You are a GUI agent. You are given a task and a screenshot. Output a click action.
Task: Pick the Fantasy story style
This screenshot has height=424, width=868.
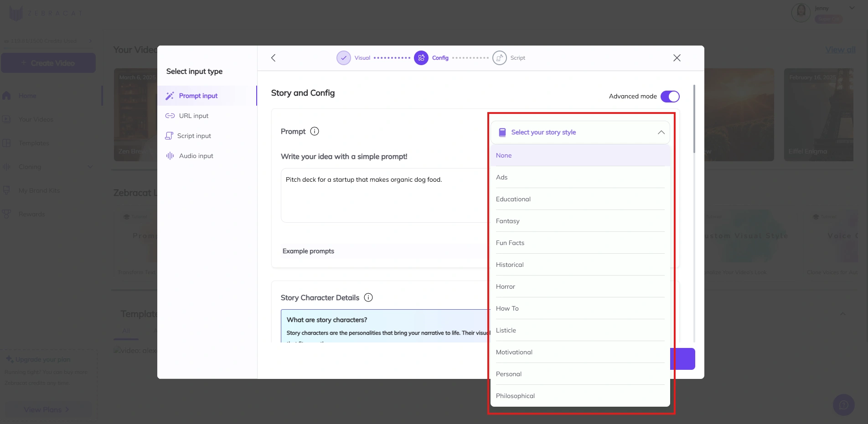tap(580, 221)
